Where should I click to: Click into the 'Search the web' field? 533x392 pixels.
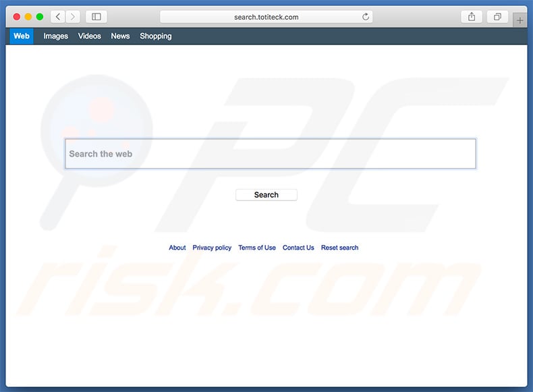pos(271,154)
